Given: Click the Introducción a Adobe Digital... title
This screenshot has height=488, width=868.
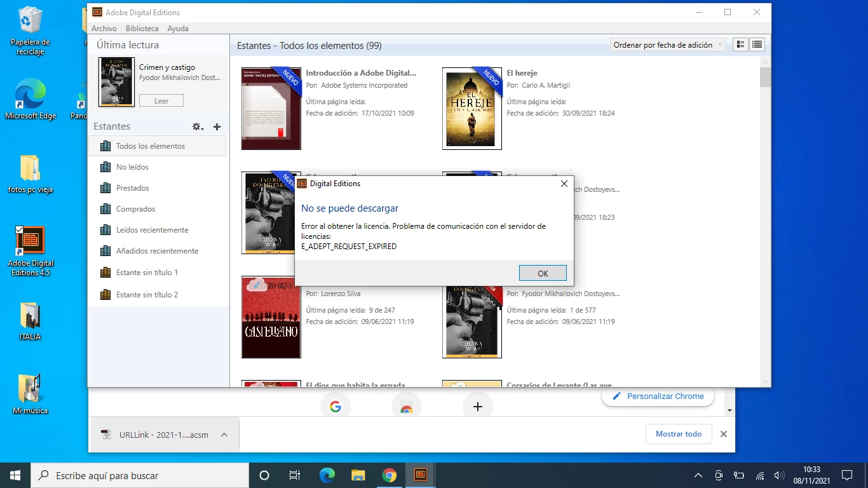Looking at the screenshot, I should click(x=361, y=73).
